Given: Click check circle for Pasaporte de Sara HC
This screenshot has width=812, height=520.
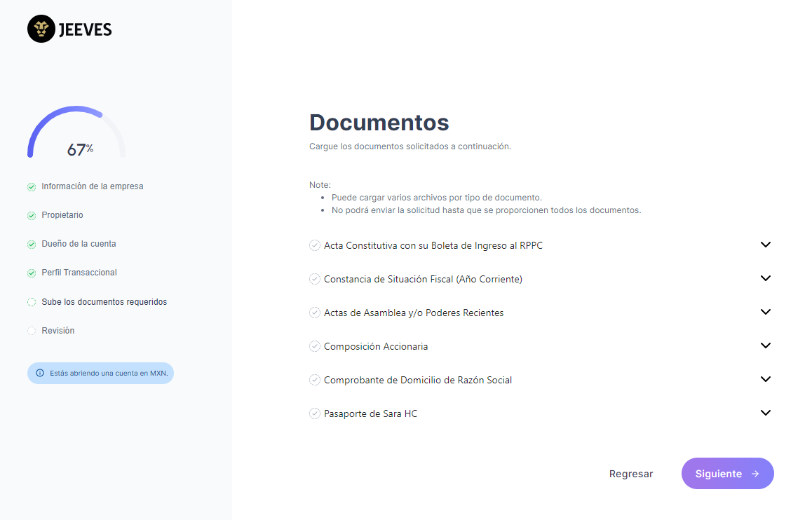Looking at the screenshot, I should [315, 413].
